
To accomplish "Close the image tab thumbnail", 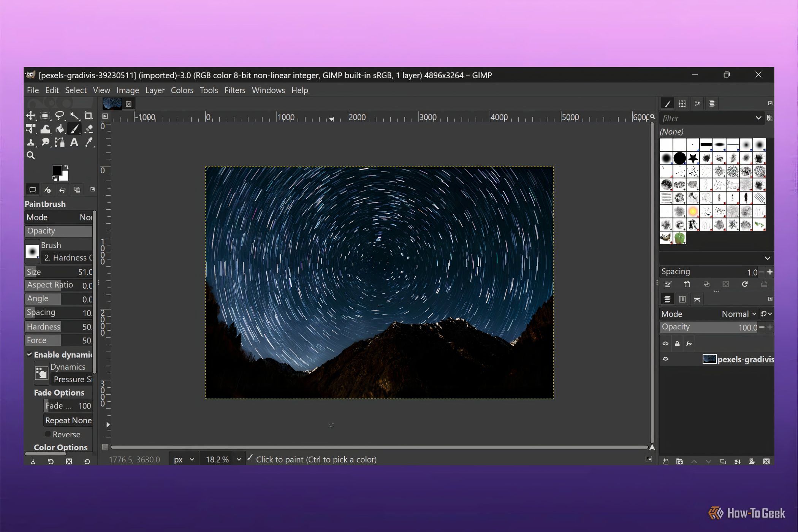I will (128, 104).
